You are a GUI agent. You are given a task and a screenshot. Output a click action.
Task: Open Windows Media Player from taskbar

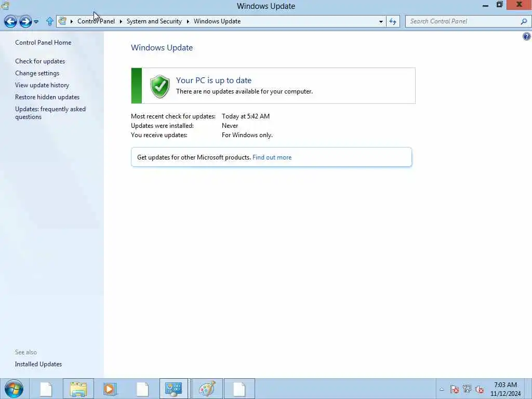[x=110, y=389]
